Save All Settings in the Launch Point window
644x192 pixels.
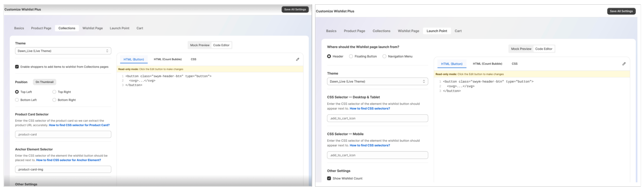click(x=621, y=11)
